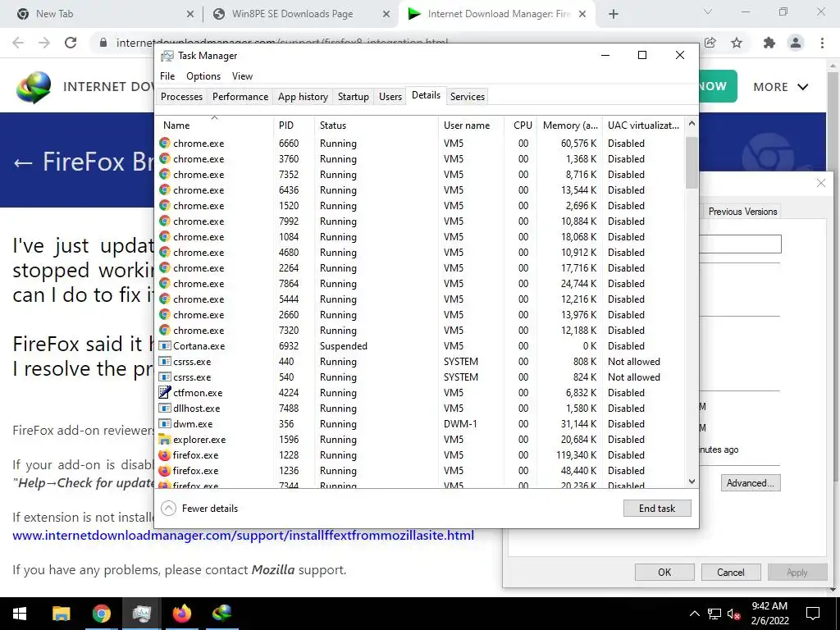This screenshot has height=630, width=840.
Task: Sort by CPU column header
Action: 522,126
